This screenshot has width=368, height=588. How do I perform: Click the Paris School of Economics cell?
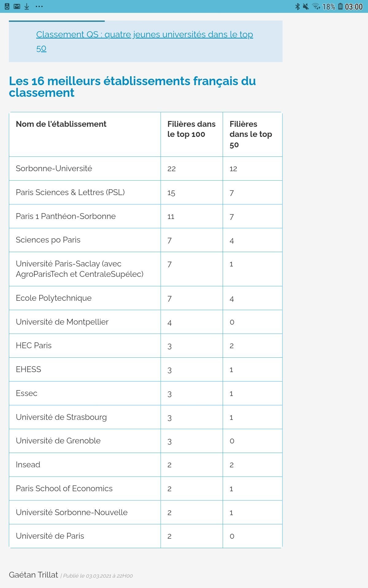point(64,488)
